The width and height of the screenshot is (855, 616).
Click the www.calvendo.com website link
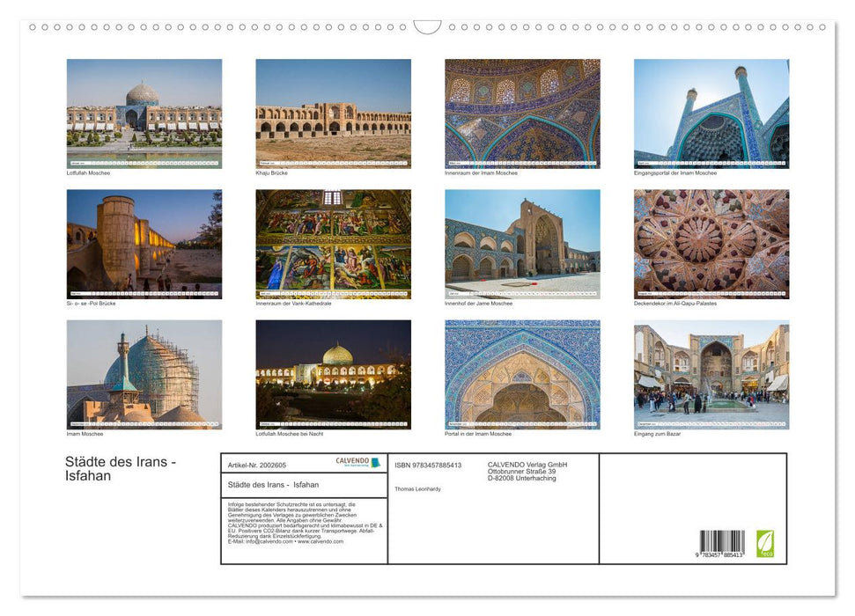(321, 542)
